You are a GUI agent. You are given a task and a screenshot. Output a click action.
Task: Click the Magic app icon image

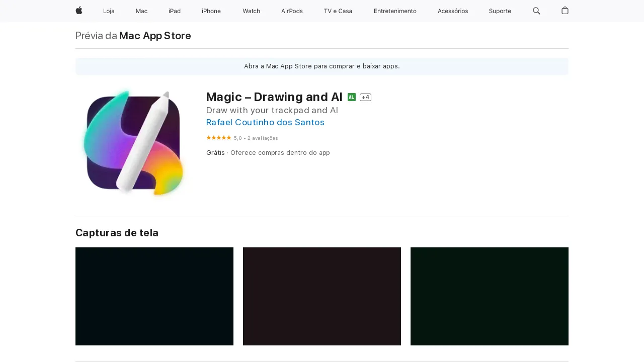pos(134,143)
